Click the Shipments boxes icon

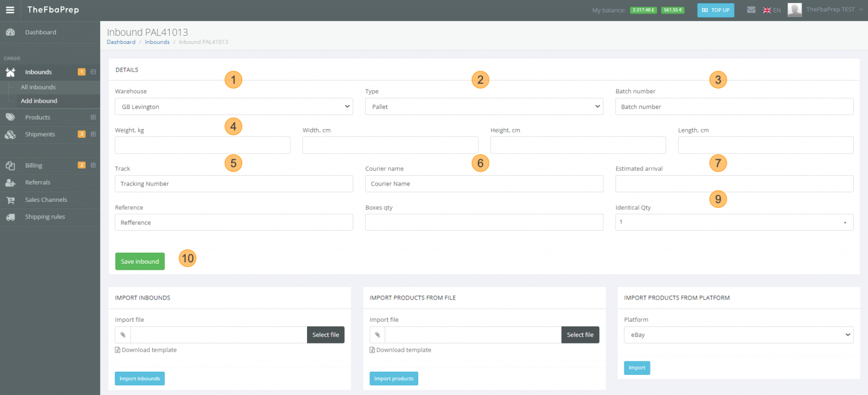coord(10,135)
